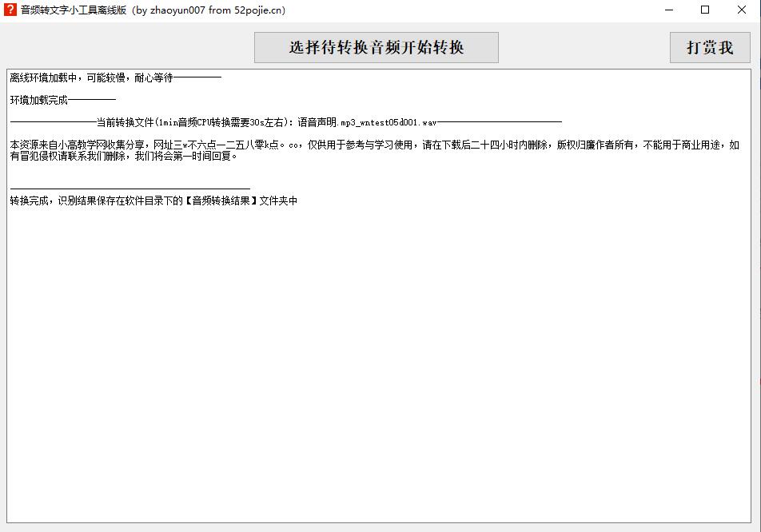The height and width of the screenshot is (532, 761).
Task: Maximize the application window
Action: click(x=705, y=10)
